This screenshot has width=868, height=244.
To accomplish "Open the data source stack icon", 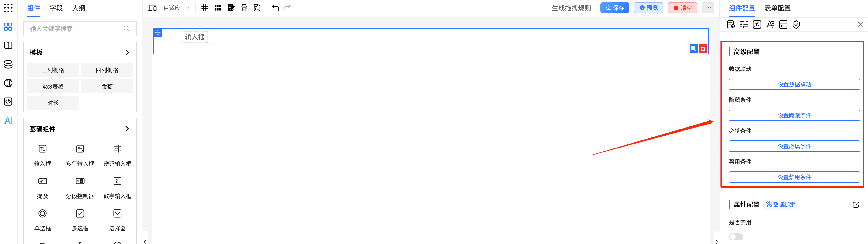I will coord(8,64).
